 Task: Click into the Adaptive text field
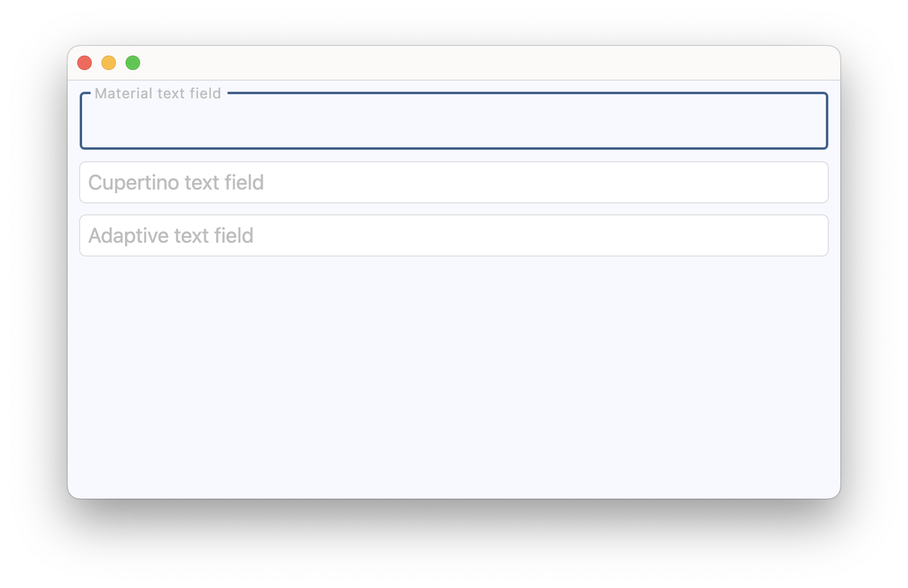pos(453,235)
